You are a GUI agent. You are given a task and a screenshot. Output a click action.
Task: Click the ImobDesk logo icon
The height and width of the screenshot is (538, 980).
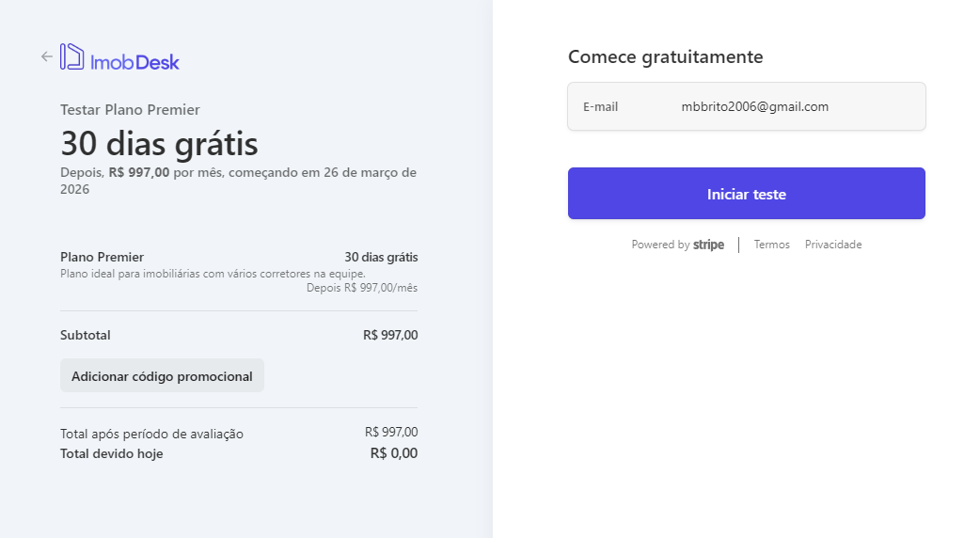click(x=72, y=56)
